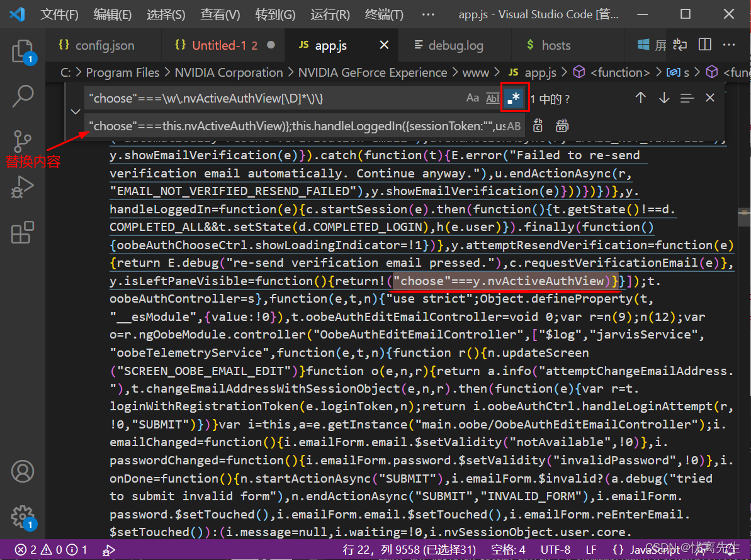Screen dimensions: 751x560
Task: Toggle Use Regular Expression in find box
Action: (514, 98)
